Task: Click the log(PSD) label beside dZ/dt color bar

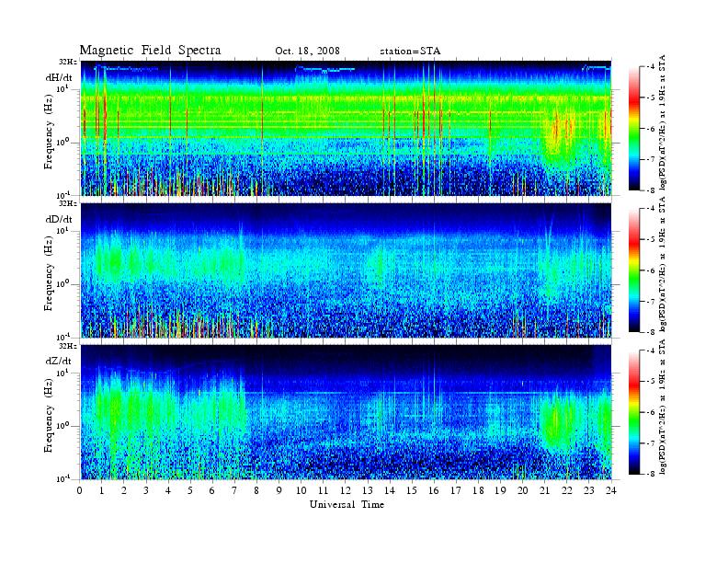Action: (x=663, y=407)
